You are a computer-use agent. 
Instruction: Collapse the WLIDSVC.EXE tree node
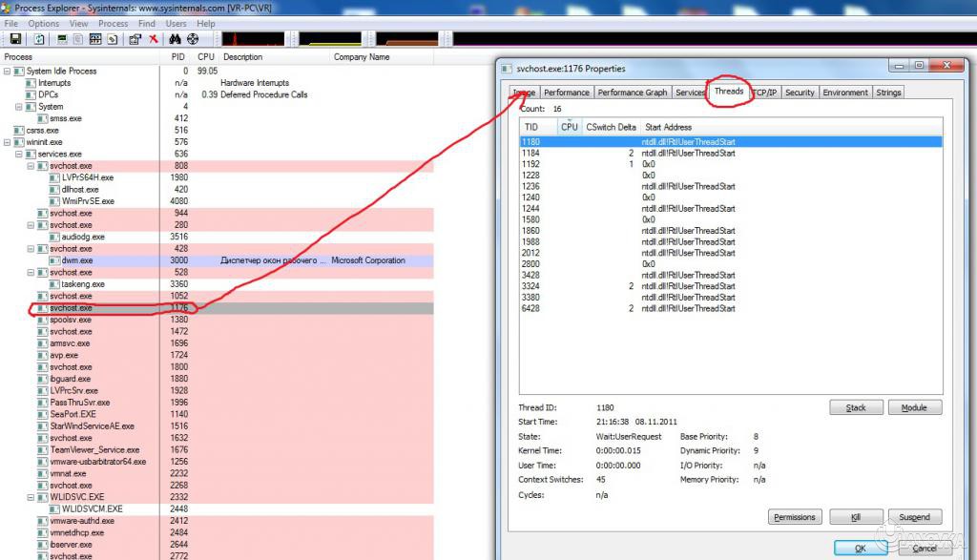[31, 497]
